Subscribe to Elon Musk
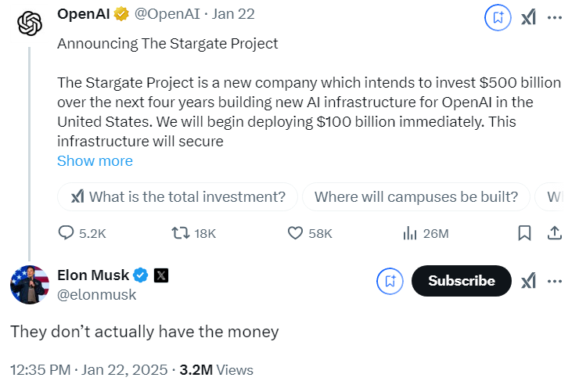Viewport: 579px width, 392px height. click(x=461, y=281)
